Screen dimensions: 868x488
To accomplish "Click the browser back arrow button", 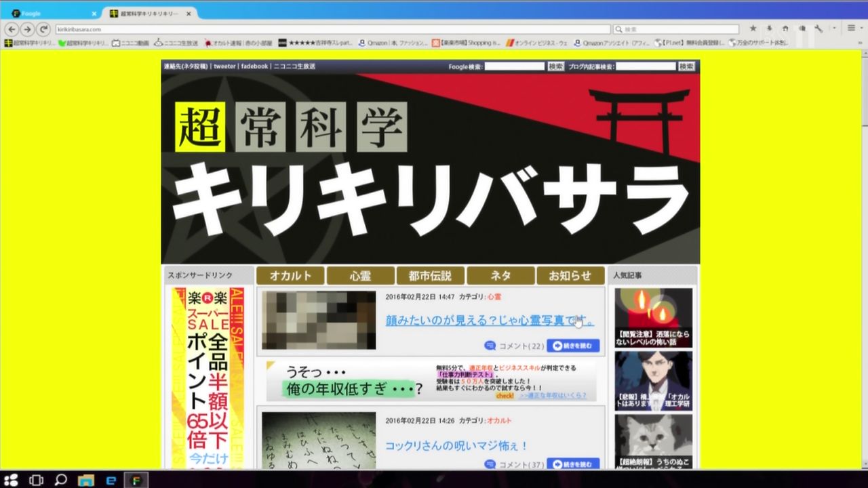I will point(12,29).
